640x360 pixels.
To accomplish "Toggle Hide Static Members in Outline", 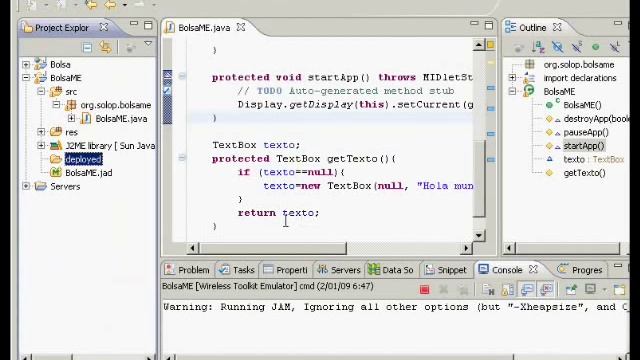I will (576, 47).
